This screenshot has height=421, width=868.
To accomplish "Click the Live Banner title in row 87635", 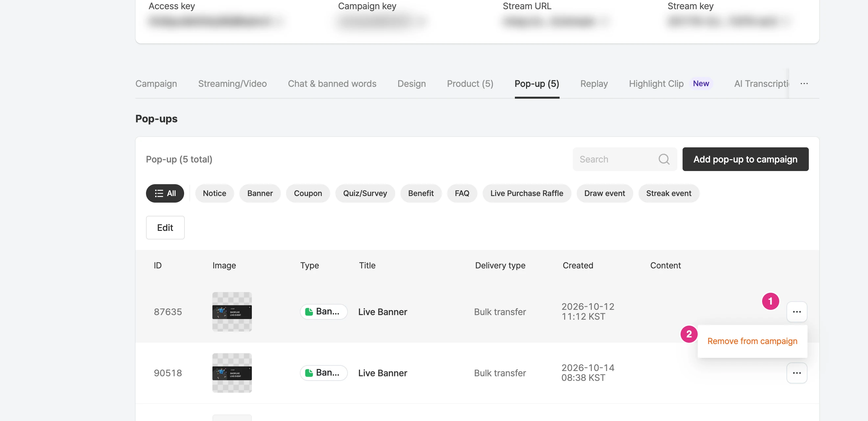I will tap(382, 312).
